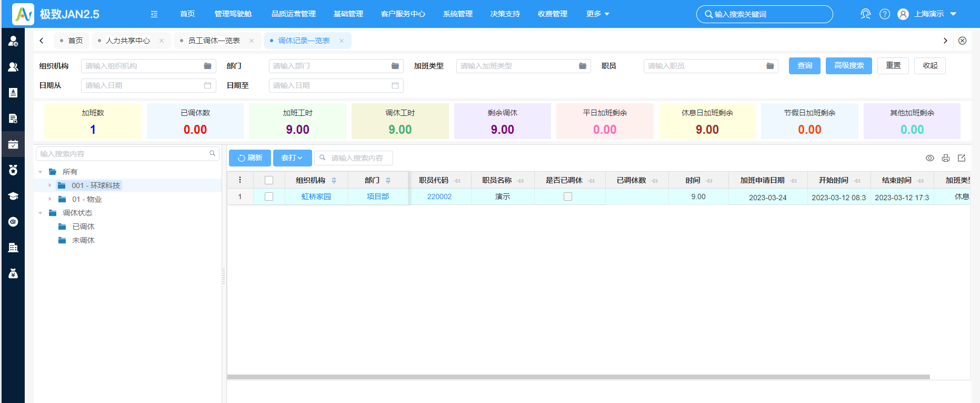The height and width of the screenshot is (403, 980).
Task: Click the folder icon in 加班类型 field
Action: 583,66
